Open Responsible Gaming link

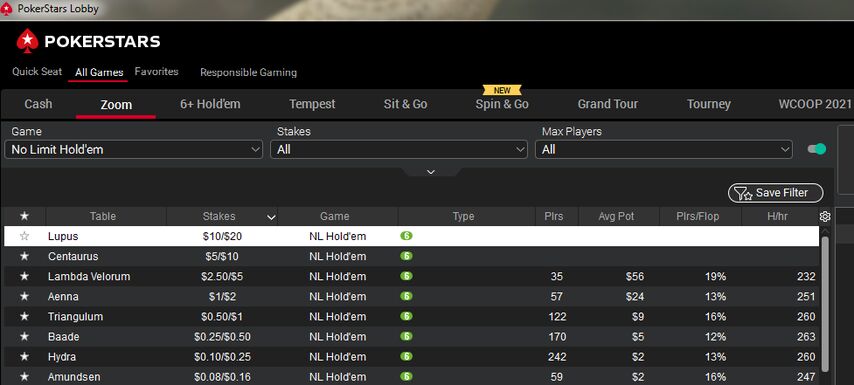point(248,72)
